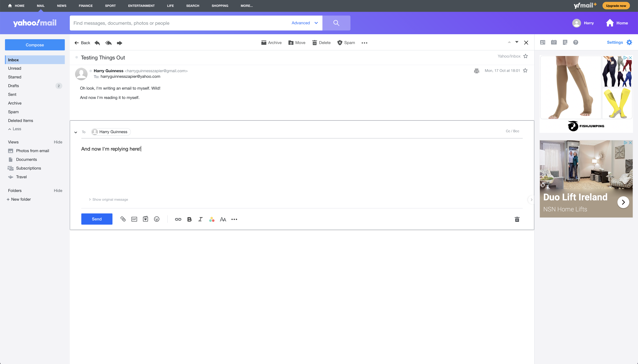Star the Testing Things Out conversation

(525, 56)
